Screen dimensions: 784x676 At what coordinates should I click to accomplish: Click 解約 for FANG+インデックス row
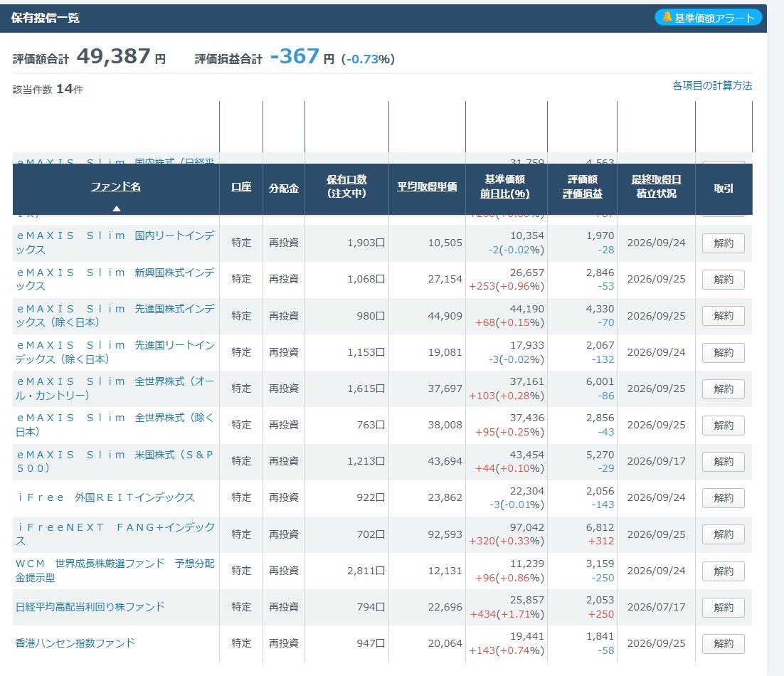coord(723,534)
